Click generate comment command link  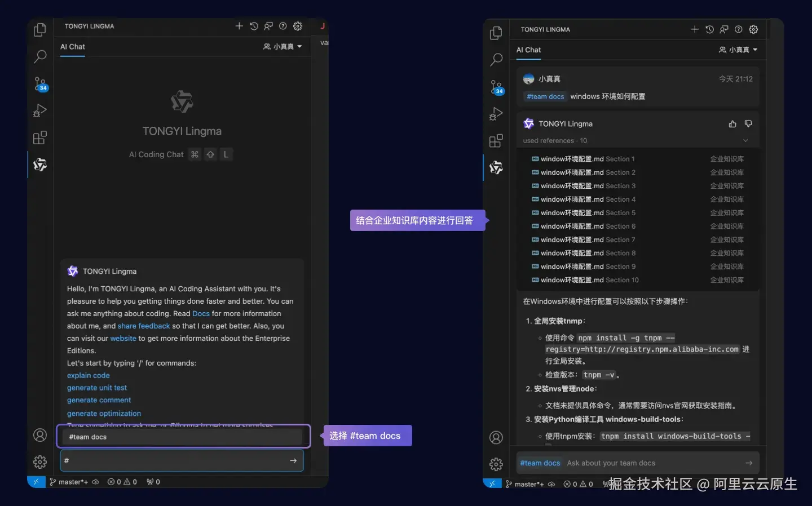99,401
